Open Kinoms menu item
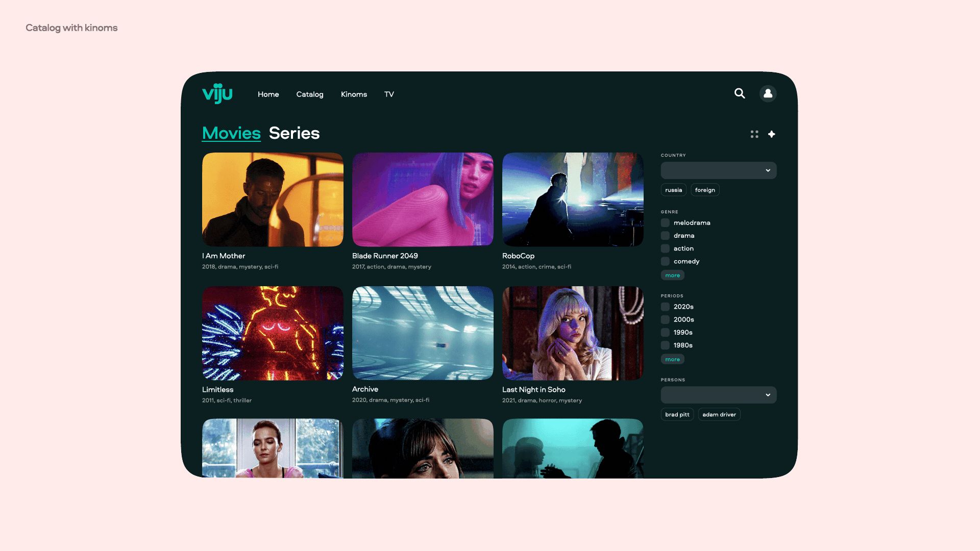The image size is (980, 551). coord(354,94)
